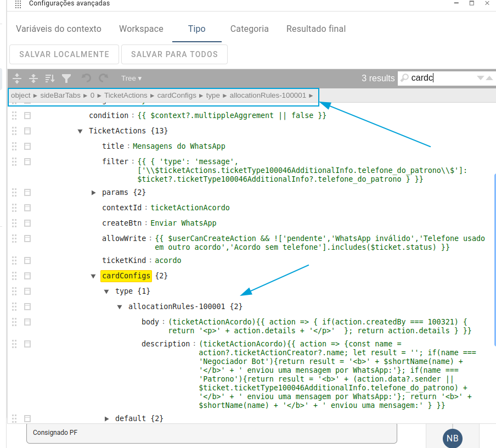The height and width of the screenshot is (448, 496).
Task: Click the SALVAR LOCALMENTE button
Action: pyautogui.click(x=64, y=54)
